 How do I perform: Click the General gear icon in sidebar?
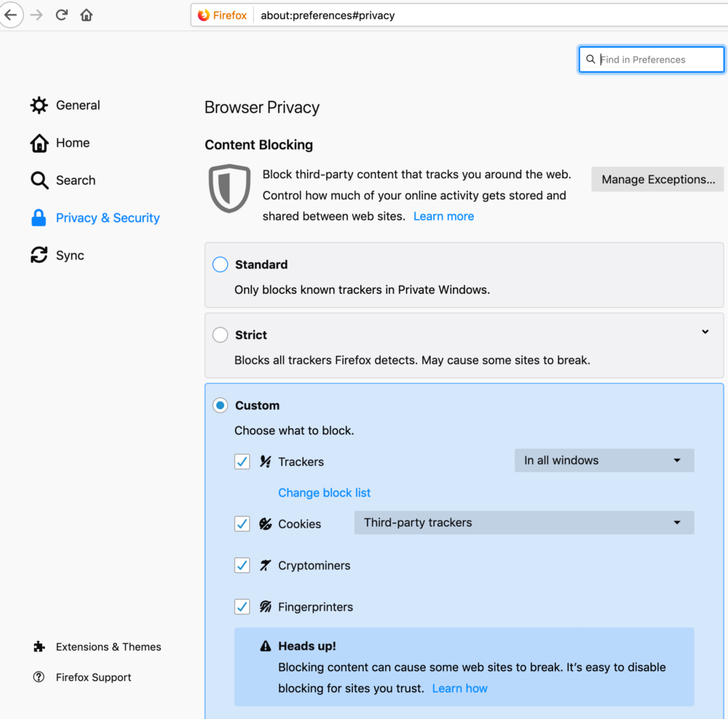tap(39, 106)
